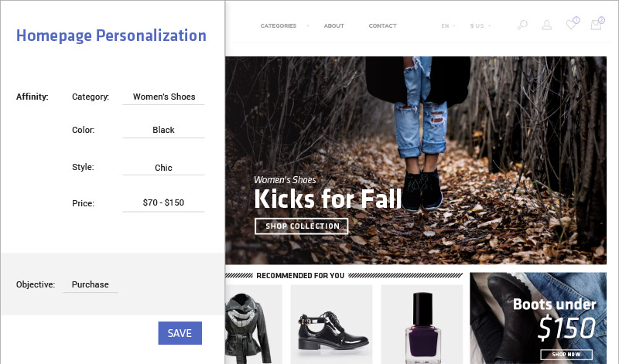Save the homepage personalization settings
The height and width of the screenshot is (364, 619).
point(180,333)
